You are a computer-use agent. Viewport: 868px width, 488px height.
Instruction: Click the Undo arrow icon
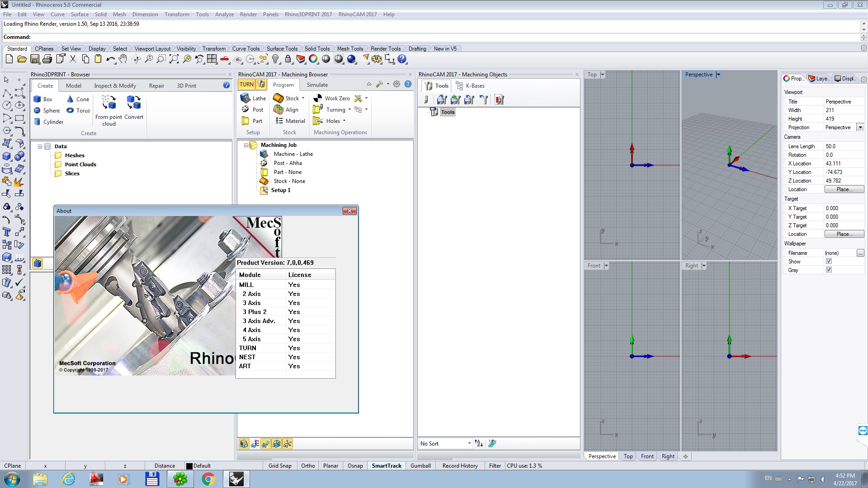pos(111,59)
